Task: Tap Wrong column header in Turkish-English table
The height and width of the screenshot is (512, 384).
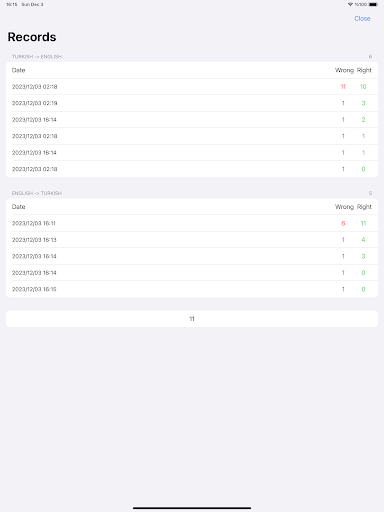Action: 344,70
